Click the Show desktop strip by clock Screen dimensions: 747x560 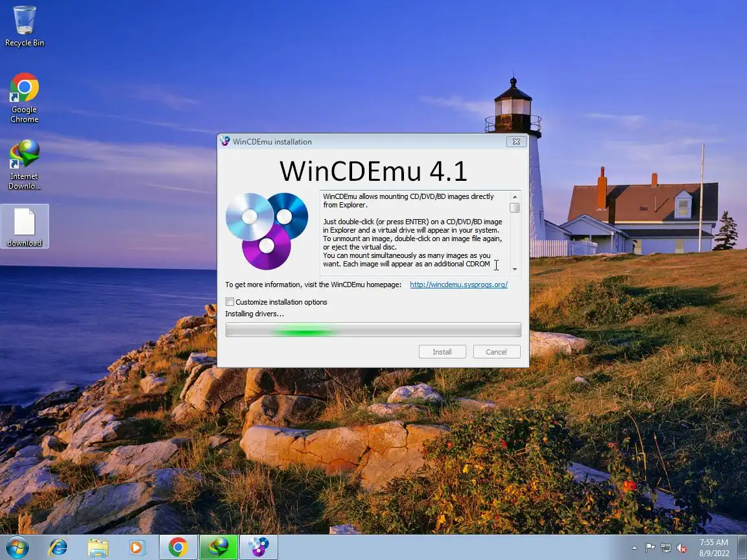[x=742, y=547]
